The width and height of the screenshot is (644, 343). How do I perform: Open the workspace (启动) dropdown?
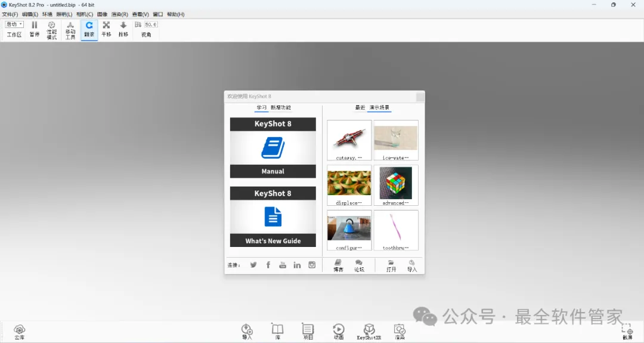coord(14,24)
